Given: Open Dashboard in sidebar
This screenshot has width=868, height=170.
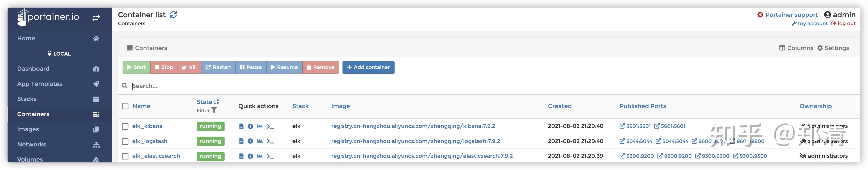Looking at the screenshot, I should coord(59,69).
